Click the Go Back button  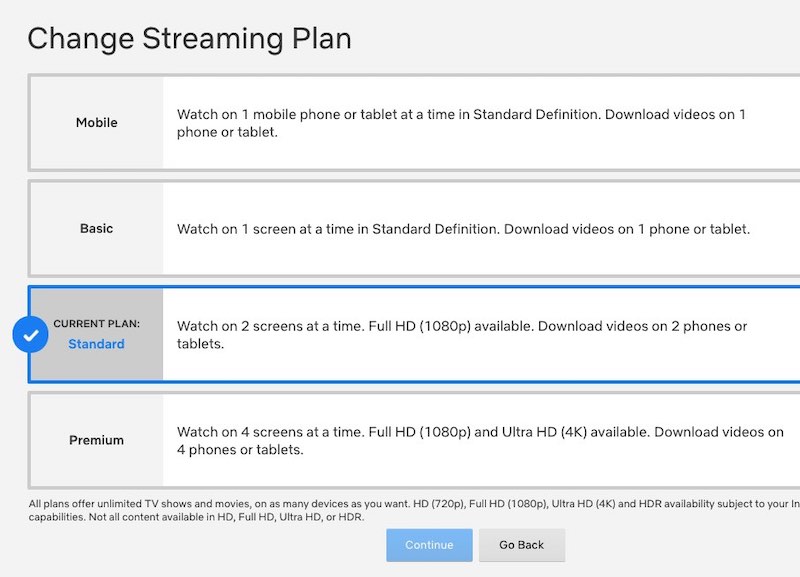[x=521, y=545]
